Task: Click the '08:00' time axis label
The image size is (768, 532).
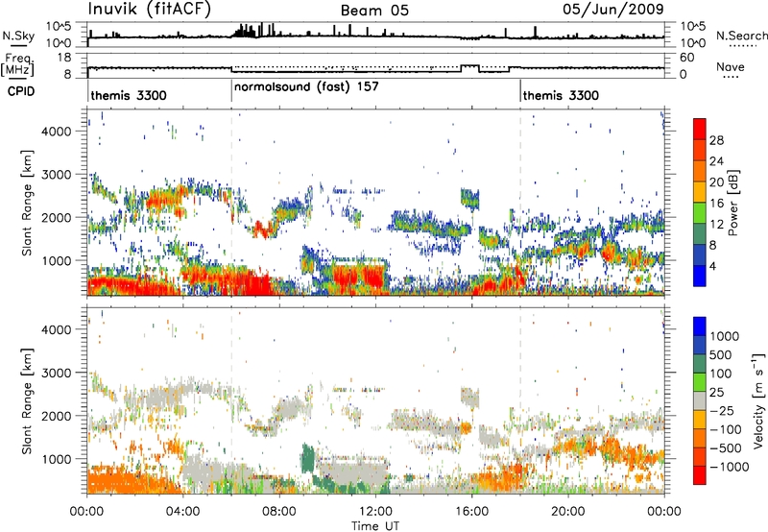Action: [279, 512]
